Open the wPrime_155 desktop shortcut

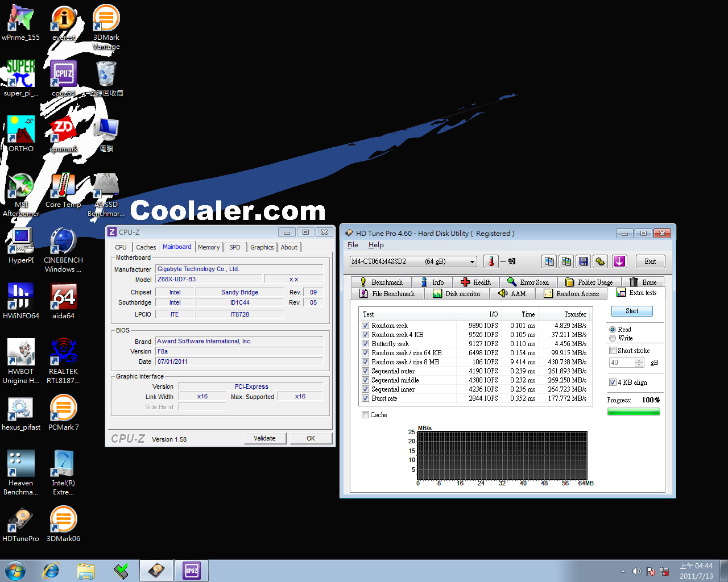pos(21,23)
